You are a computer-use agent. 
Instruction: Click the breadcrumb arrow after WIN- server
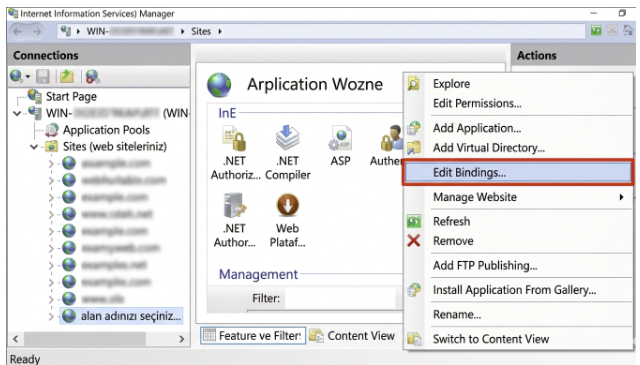point(182,31)
